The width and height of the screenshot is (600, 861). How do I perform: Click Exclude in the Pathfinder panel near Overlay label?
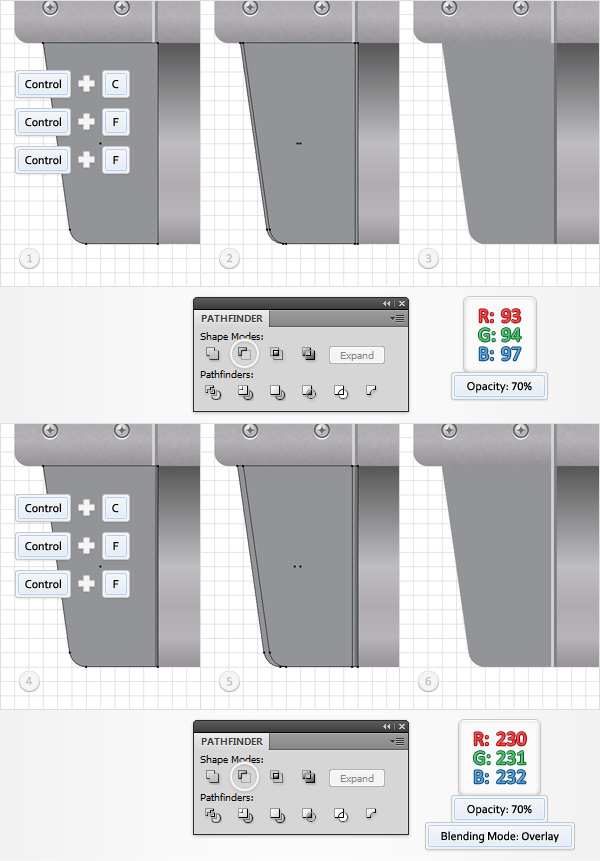coord(309,777)
